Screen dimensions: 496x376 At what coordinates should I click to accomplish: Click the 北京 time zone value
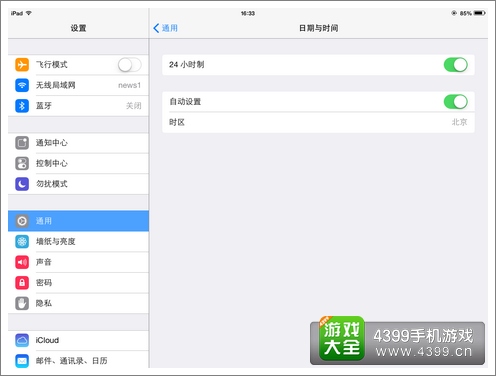point(459,122)
